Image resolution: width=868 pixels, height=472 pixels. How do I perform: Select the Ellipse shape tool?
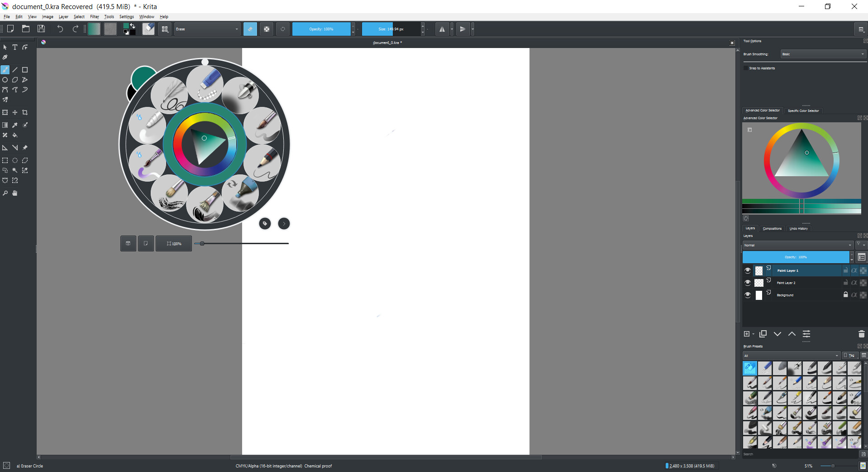(x=5, y=80)
